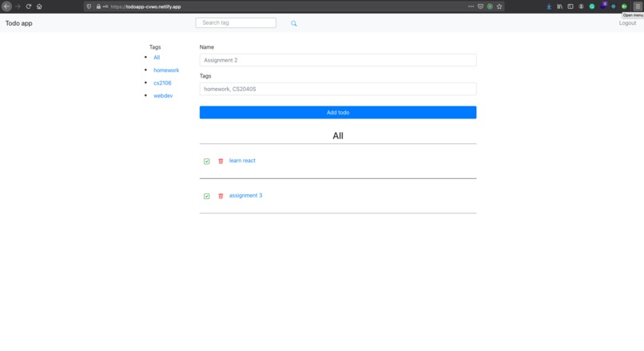Open the library icon

point(560,6)
